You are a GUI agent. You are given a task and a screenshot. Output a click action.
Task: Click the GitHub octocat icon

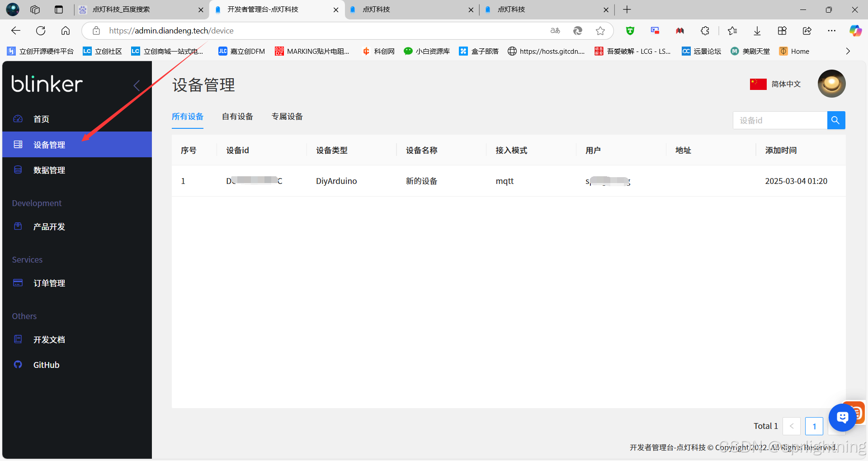[18, 364]
